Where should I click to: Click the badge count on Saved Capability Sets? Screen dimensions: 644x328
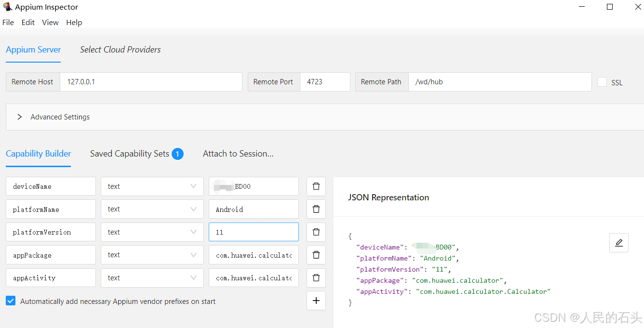177,154
